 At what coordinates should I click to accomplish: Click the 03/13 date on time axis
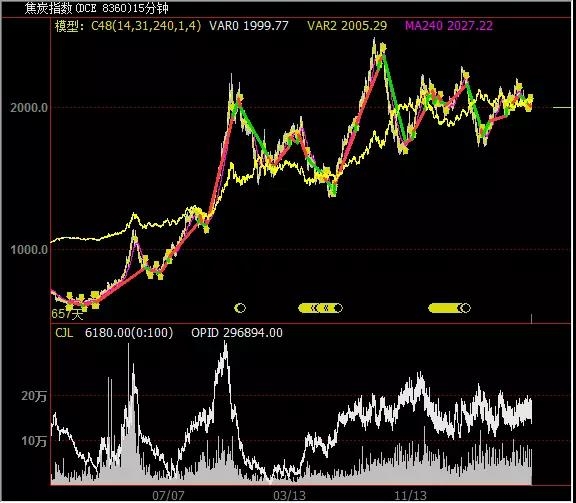pos(289,496)
